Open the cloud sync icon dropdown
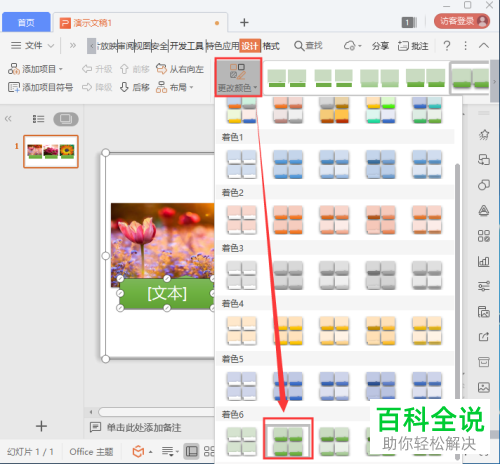 pyautogui.click(x=352, y=46)
